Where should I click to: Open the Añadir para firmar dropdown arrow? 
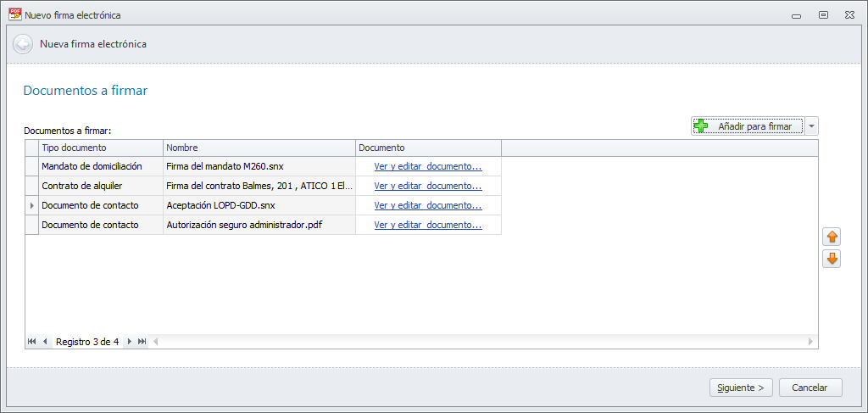pyautogui.click(x=811, y=126)
